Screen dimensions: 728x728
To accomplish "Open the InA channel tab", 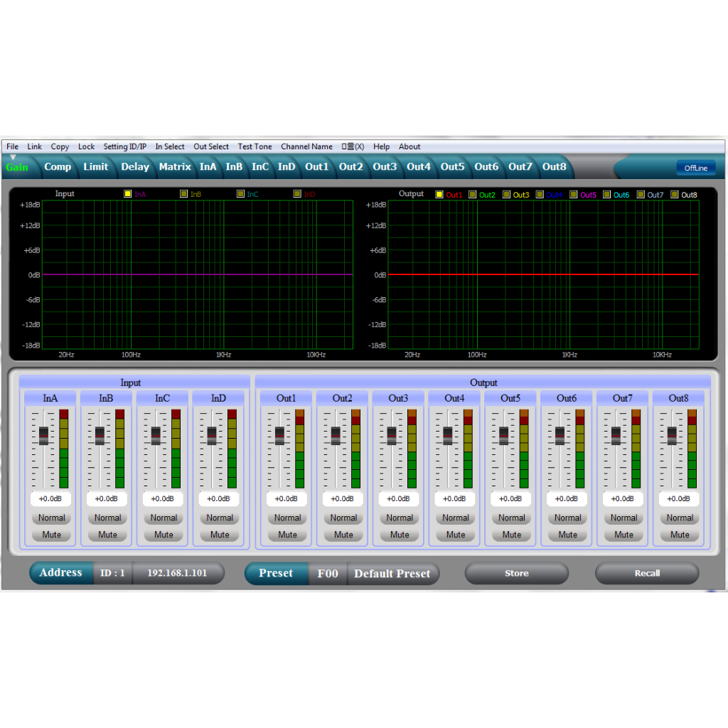I will pos(208,166).
